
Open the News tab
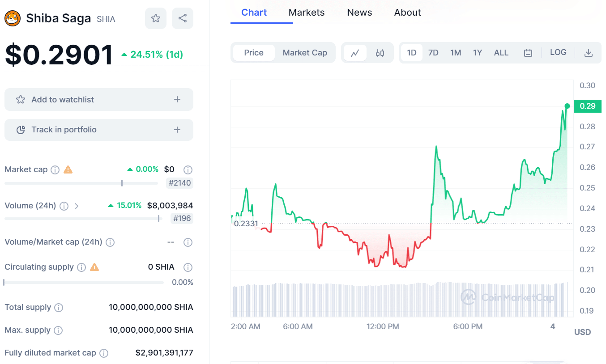pos(359,13)
